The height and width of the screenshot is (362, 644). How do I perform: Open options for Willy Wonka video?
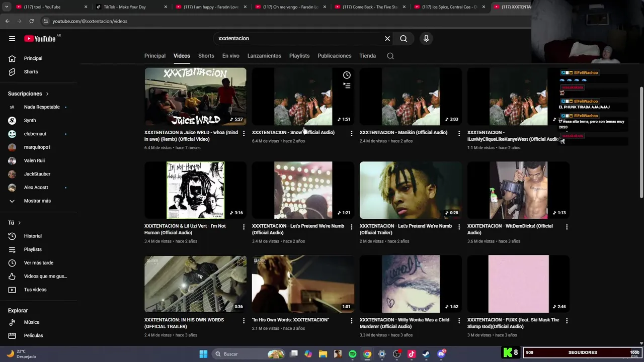[459, 320]
